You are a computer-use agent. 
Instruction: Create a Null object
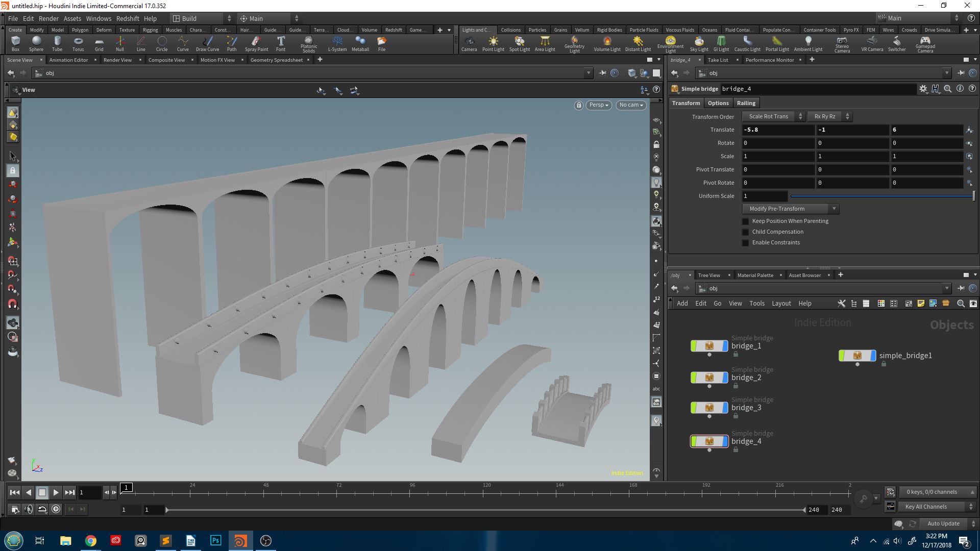(120, 44)
